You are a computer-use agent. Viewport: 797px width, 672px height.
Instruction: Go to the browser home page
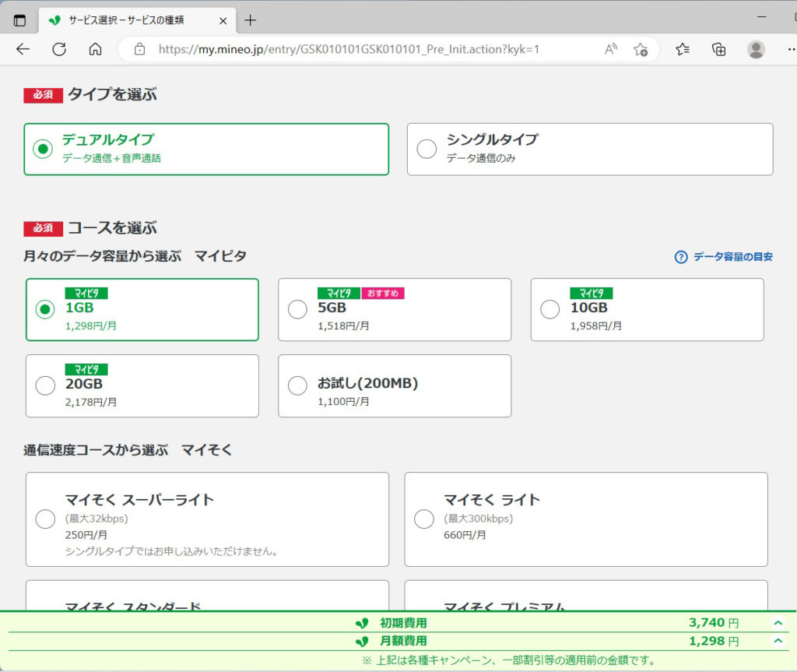click(95, 49)
